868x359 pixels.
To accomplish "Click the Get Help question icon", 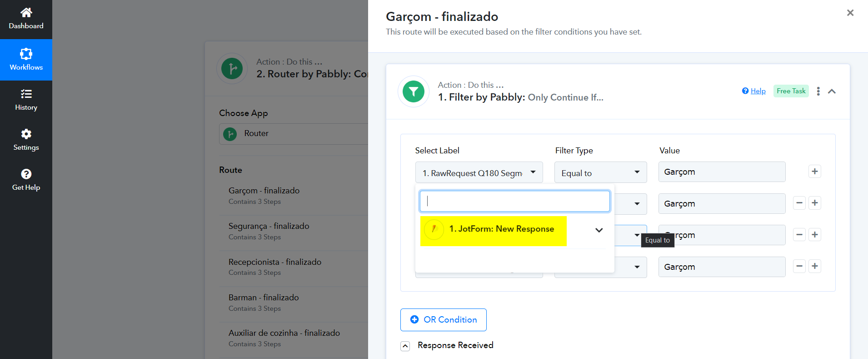I will tap(26, 174).
